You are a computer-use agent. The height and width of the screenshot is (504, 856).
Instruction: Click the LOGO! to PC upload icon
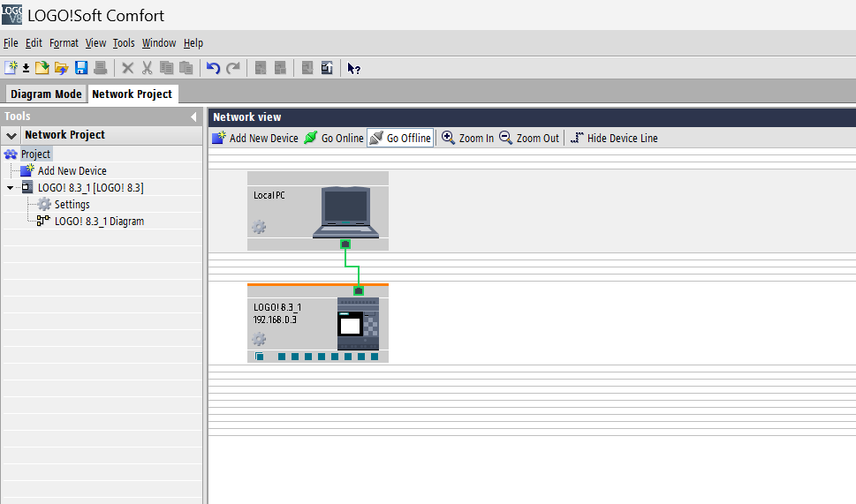click(327, 68)
